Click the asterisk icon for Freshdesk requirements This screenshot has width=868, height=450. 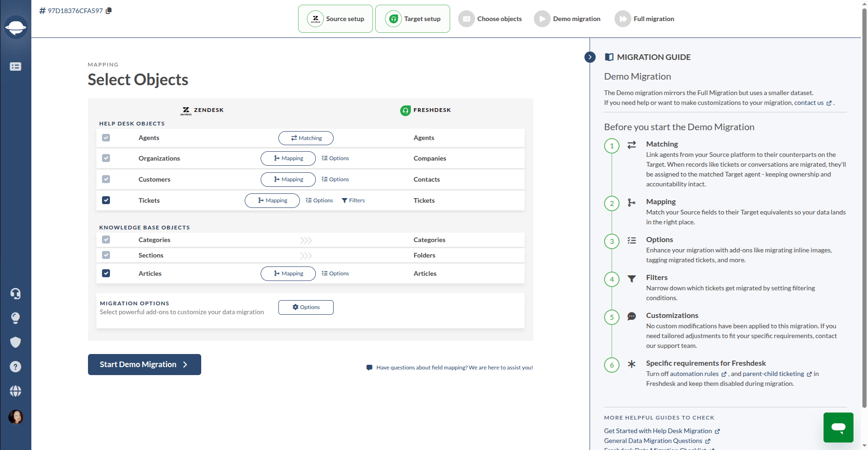point(632,364)
